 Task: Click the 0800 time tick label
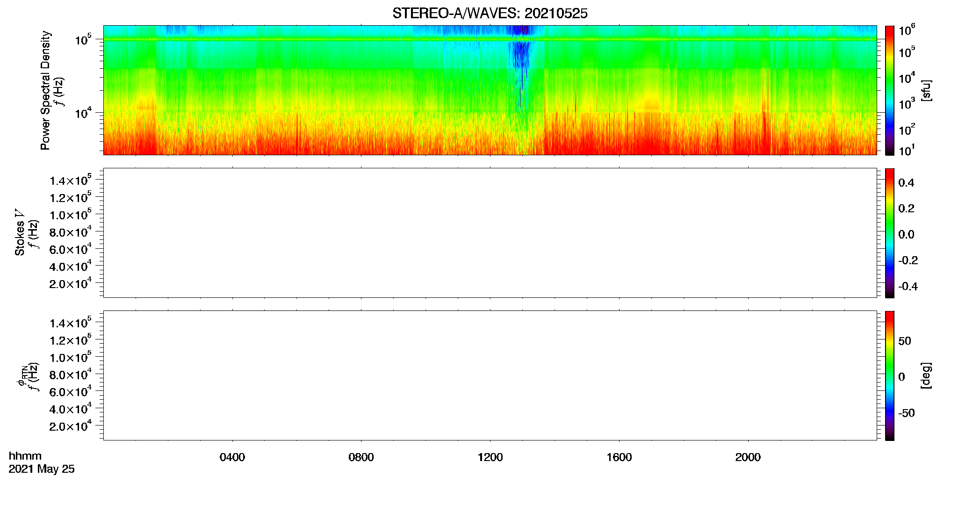click(x=361, y=457)
